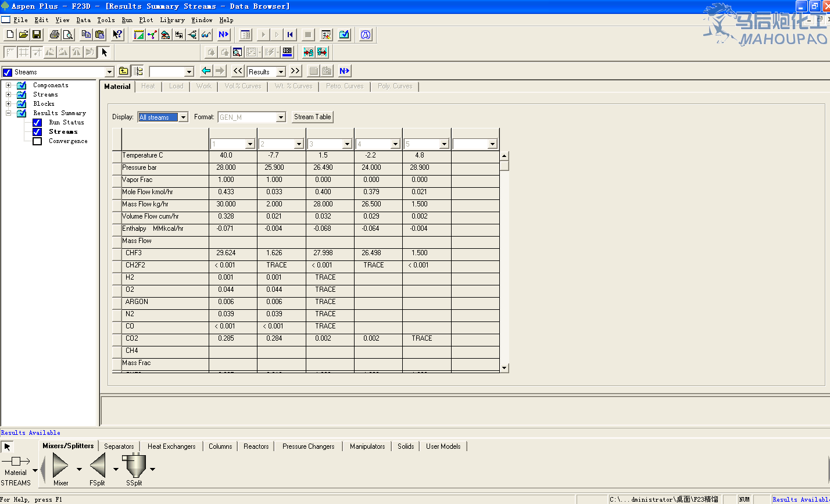The width and height of the screenshot is (830, 504).
Task: Click the table scrollbar down arrow
Action: (504, 367)
